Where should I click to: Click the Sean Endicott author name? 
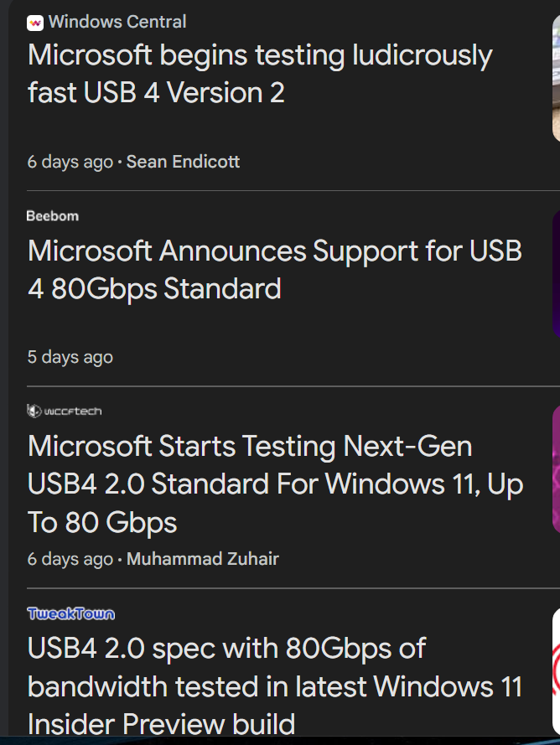[x=183, y=162]
